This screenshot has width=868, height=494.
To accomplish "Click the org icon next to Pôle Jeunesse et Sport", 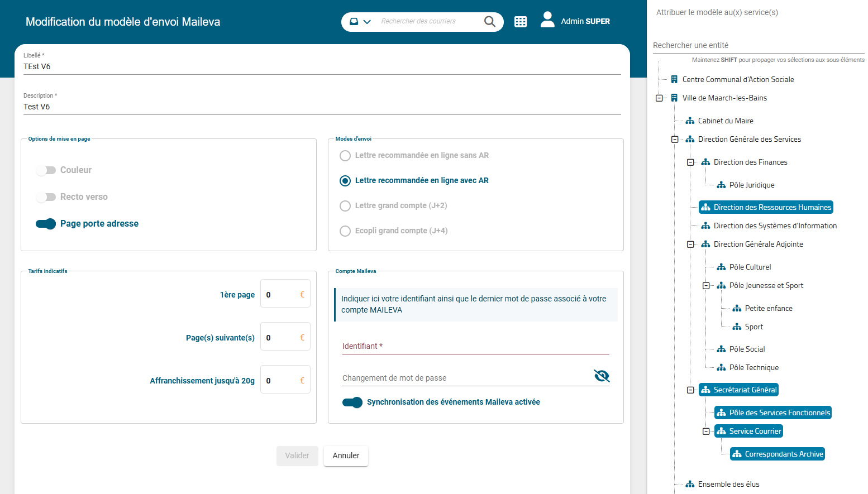I will [x=721, y=285].
